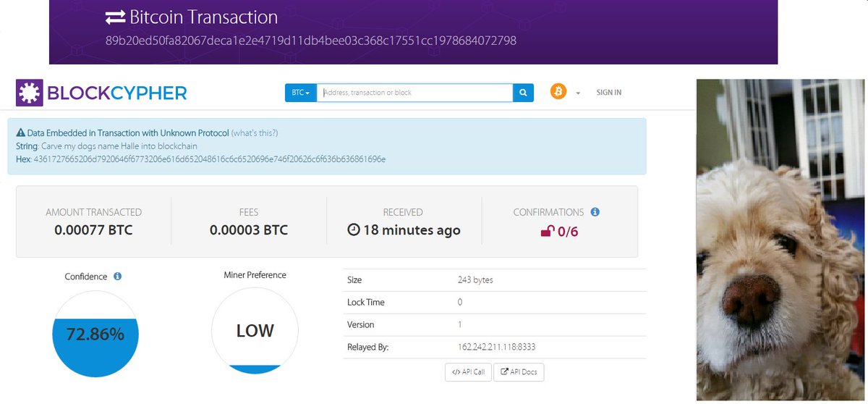Click the Lock Time row label
This screenshot has width=868, height=404.
click(x=366, y=302)
